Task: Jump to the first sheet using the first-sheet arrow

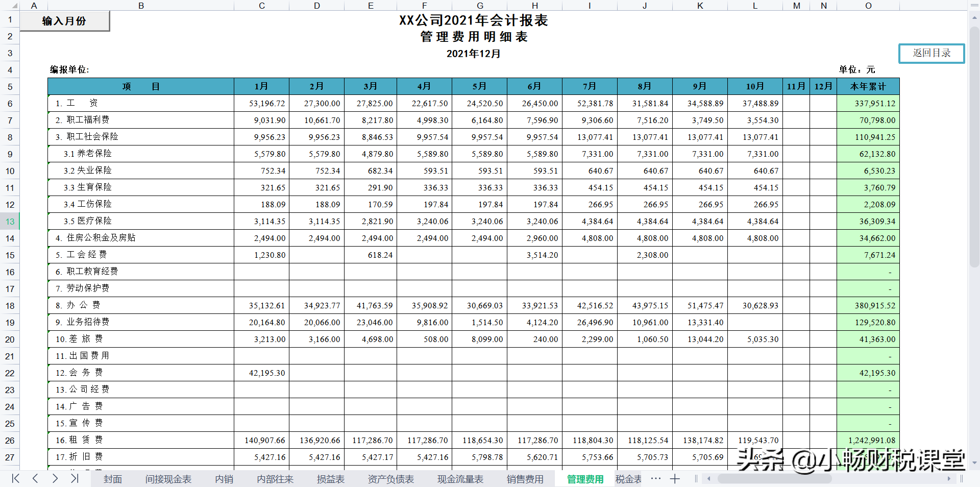Action: [15, 479]
